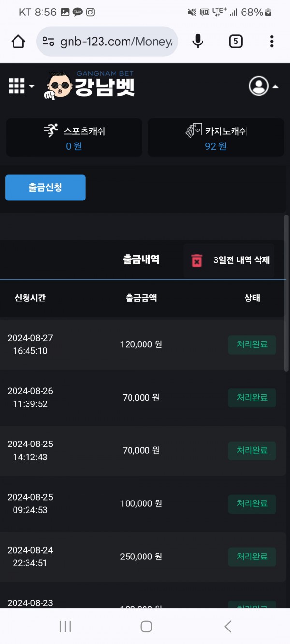This screenshot has height=644, width=290.
Task: Open the browser three-dot menu
Action: click(272, 42)
